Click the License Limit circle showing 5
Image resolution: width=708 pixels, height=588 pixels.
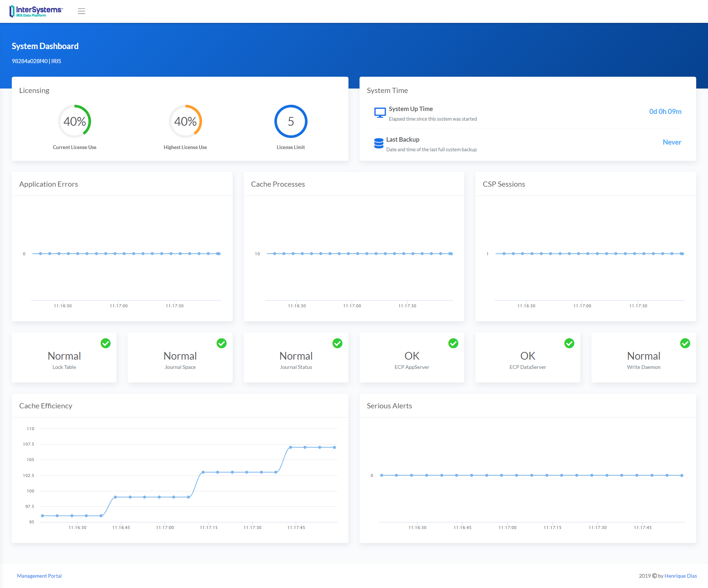pos(291,121)
